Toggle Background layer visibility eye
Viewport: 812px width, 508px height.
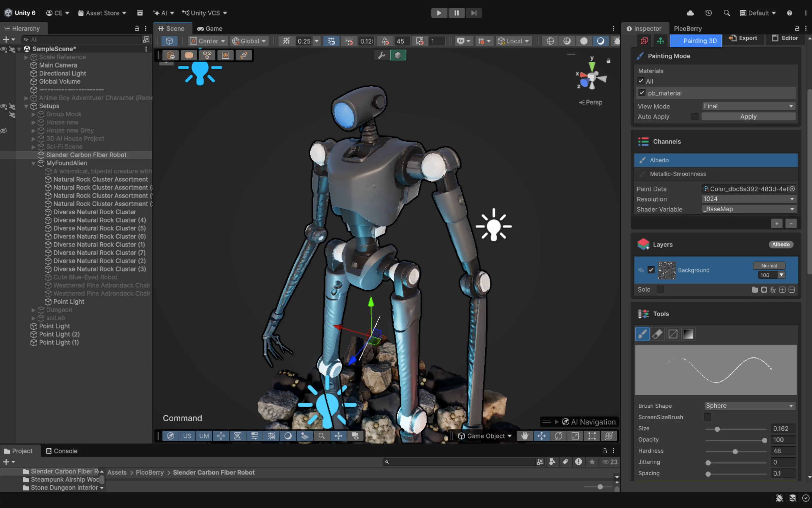[x=641, y=270]
